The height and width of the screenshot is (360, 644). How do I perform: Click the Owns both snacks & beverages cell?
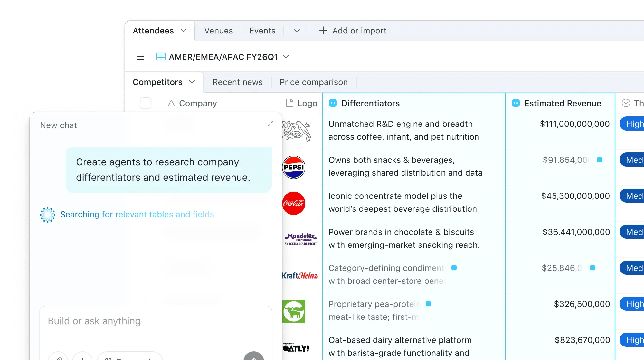point(414,167)
